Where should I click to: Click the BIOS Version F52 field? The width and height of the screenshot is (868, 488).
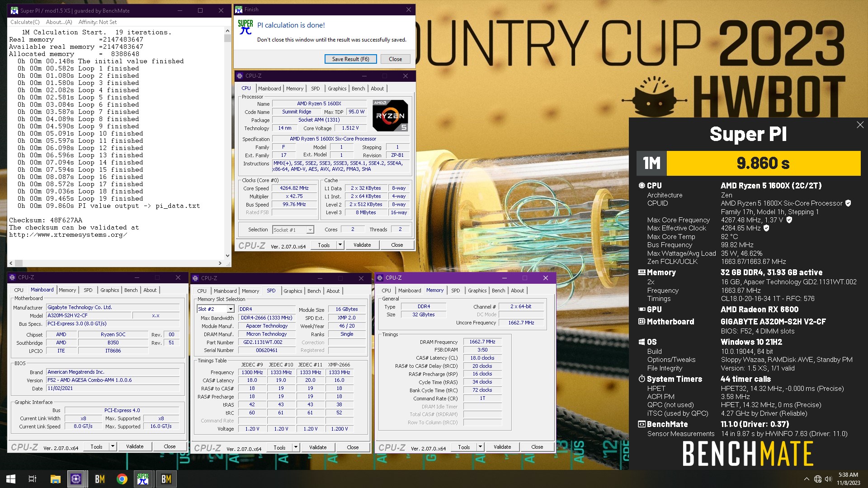[x=113, y=380]
